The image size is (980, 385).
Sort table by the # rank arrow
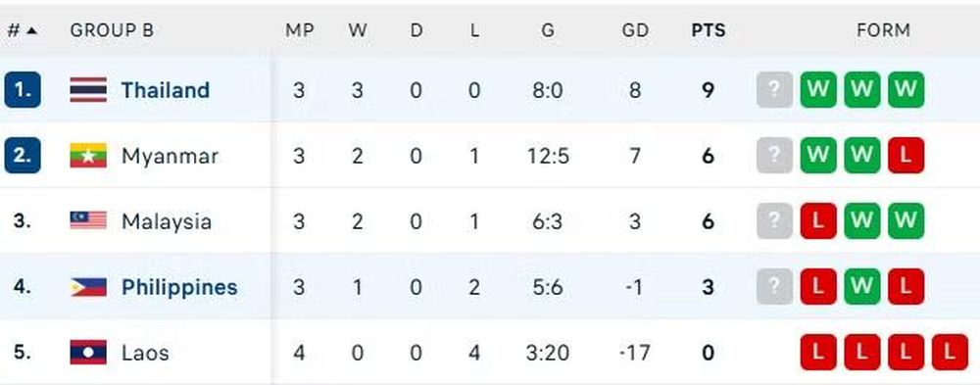pos(31,30)
